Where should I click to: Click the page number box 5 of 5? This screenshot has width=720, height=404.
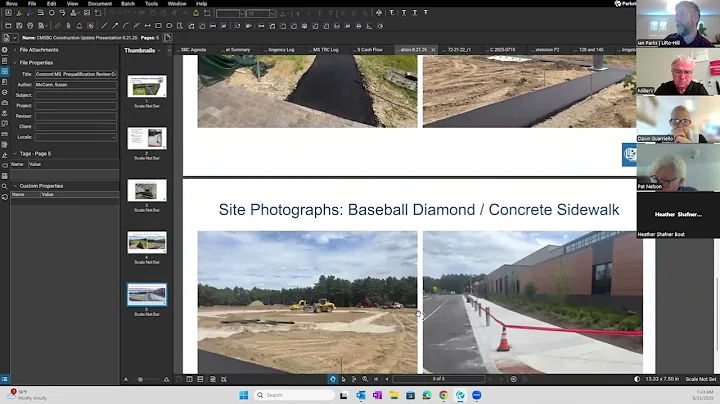point(439,379)
